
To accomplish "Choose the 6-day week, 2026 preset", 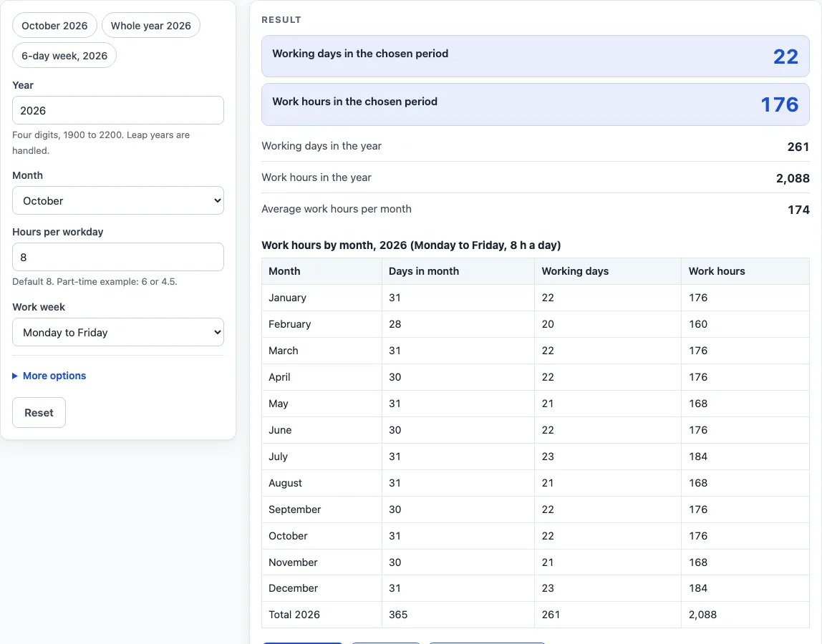I will pyautogui.click(x=64, y=56).
